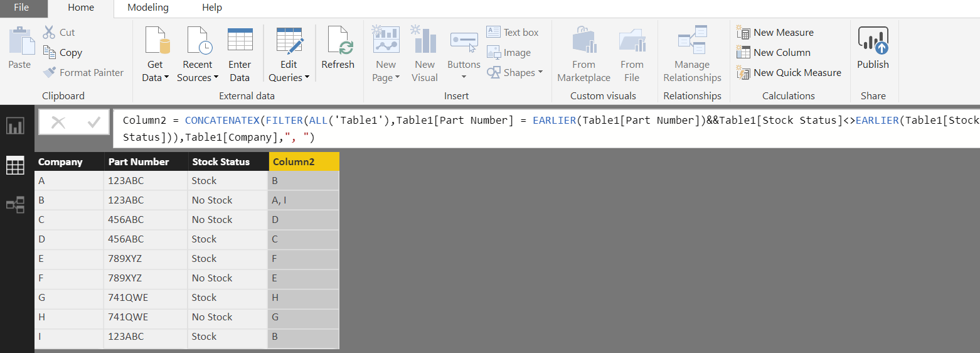
Task: Open the Get Data menu
Action: (156, 55)
